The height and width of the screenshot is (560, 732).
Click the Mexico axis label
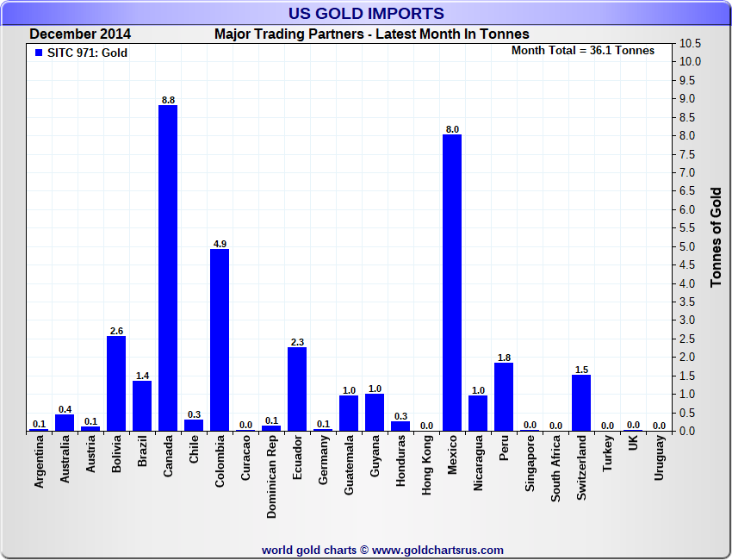(x=452, y=455)
